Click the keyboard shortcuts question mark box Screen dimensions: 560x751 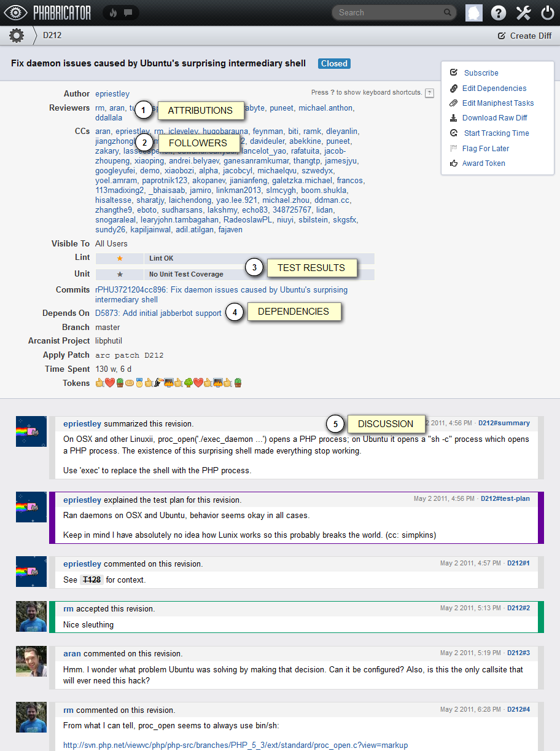pyautogui.click(x=429, y=93)
